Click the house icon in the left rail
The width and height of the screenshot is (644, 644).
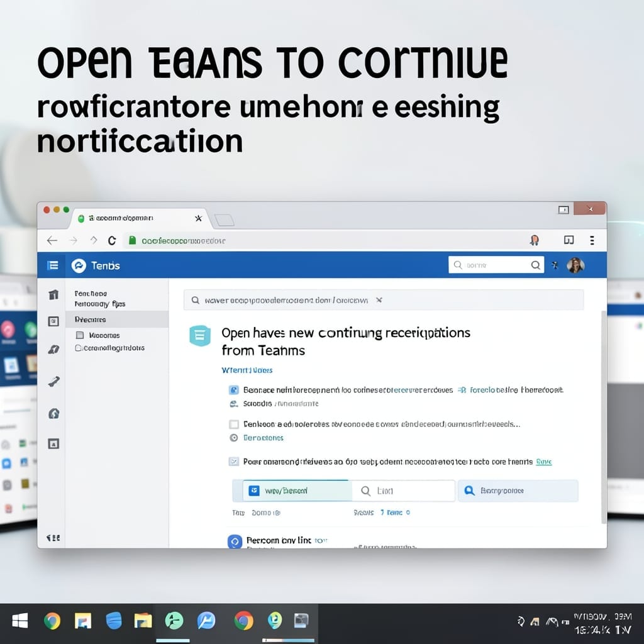(x=54, y=294)
